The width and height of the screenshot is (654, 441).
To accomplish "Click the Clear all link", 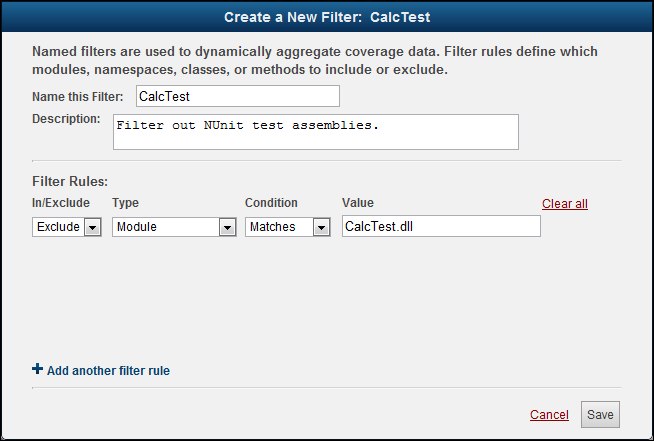I will (564, 204).
